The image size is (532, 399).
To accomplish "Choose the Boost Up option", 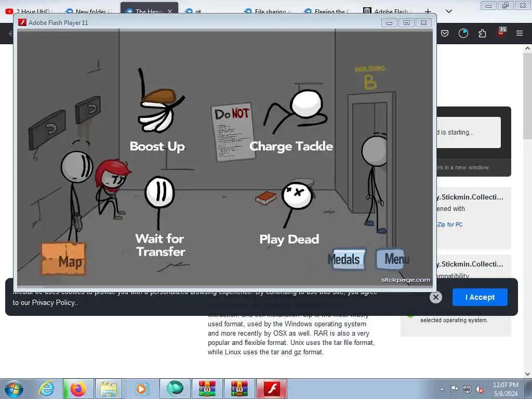I will [x=157, y=146].
